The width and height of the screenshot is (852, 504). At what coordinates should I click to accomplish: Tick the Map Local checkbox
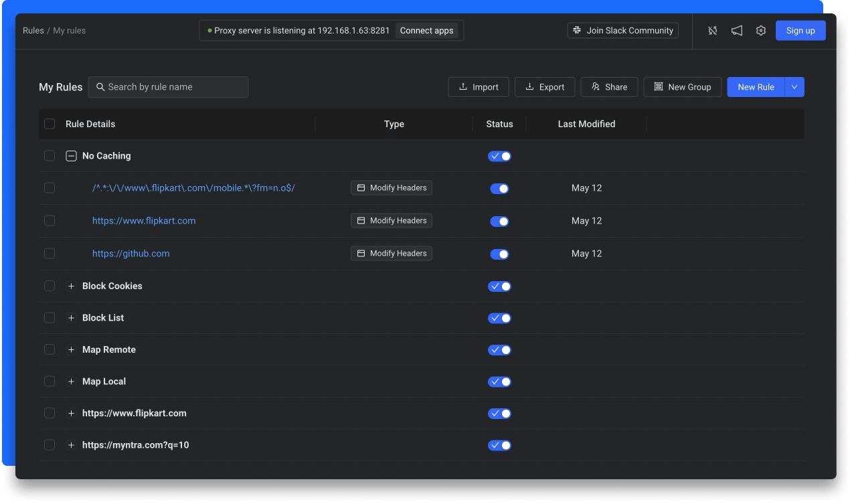[x=50, y=382]
